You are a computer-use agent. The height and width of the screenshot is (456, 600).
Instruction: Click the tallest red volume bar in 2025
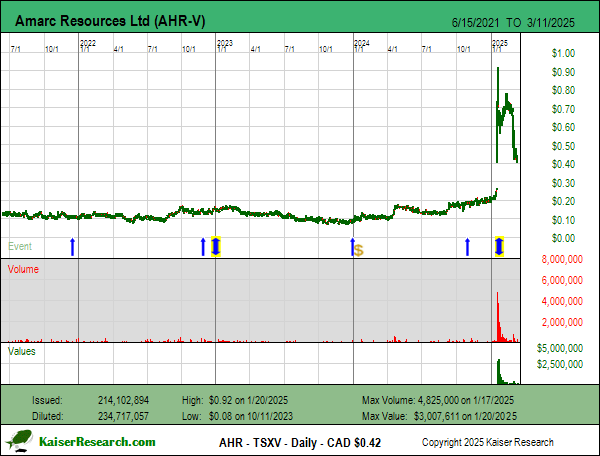coord(497,317)
